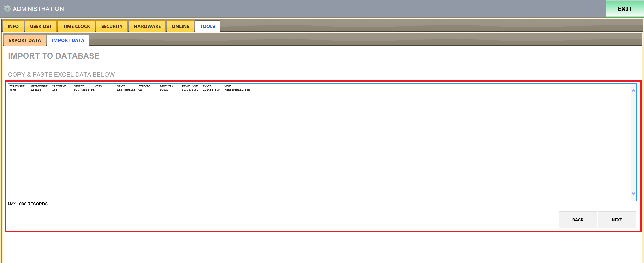Switch to the USER LIST tab
The width and height of the screenshot is (644, 263).
[x=41, y=26]
